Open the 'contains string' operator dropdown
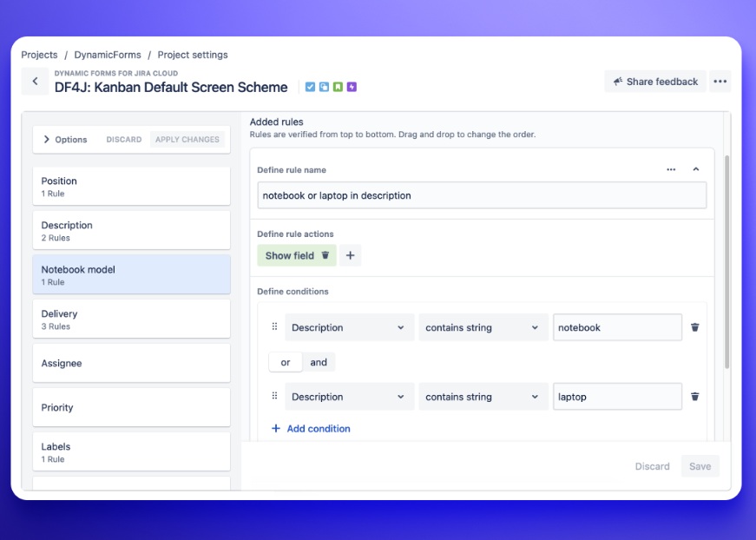756x540 pixels. pyautogui.click(x=483, y=327)
